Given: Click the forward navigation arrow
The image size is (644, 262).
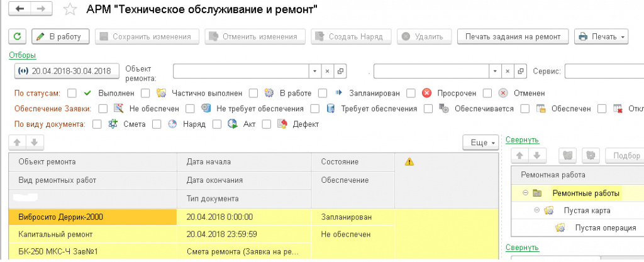Looking at the screenshot, I should [x=40, y=9].
